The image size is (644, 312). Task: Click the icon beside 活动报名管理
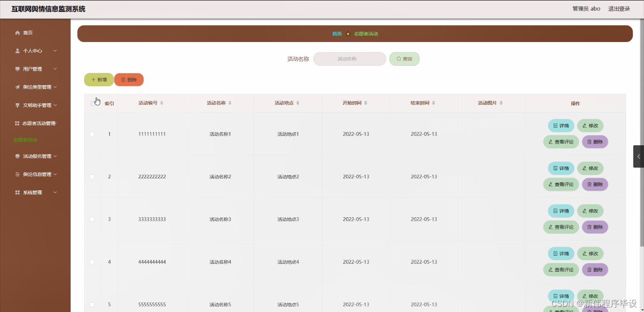(17, 156)
